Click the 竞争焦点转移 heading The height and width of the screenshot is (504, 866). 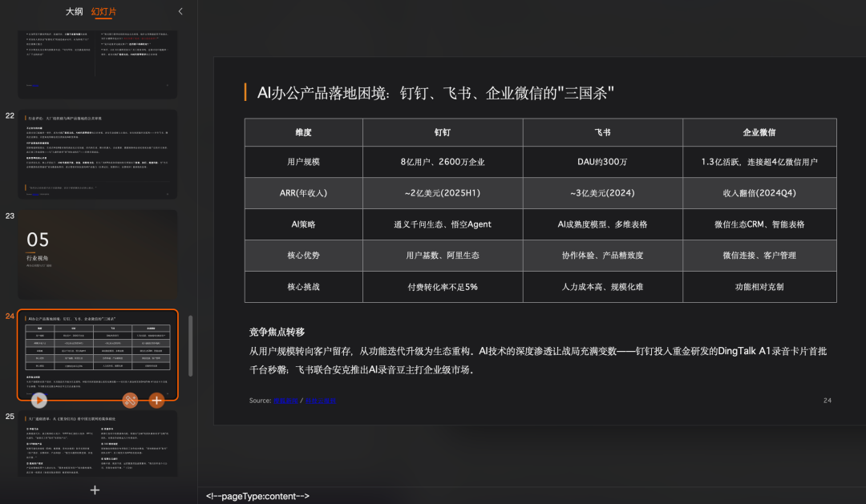[x=277, y=332]
